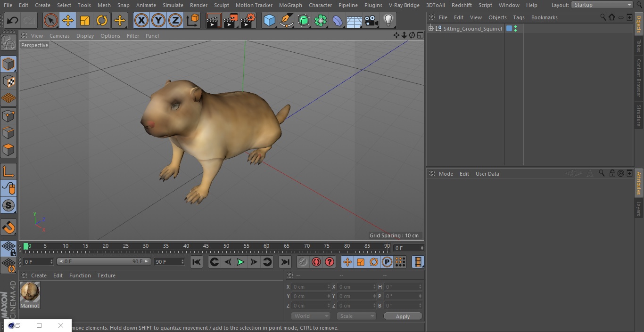Toggle Z-axis lock button
Screen dimensions: 644x332
(x=175, y=21)
